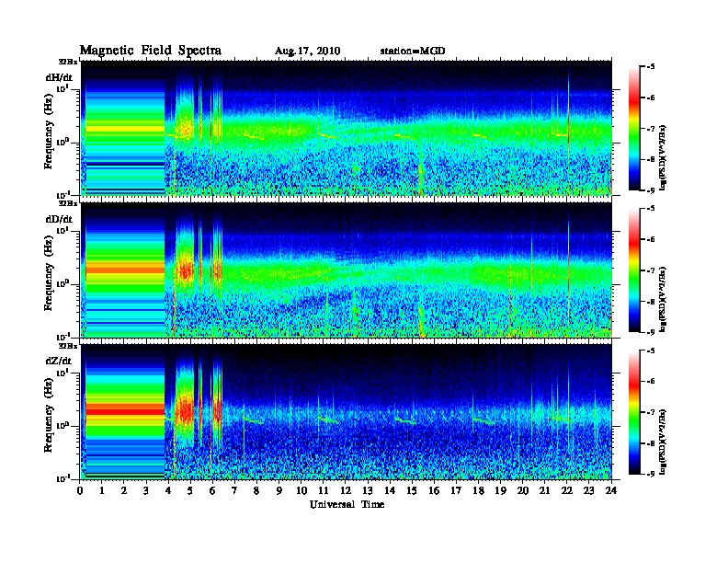This screenshot has height=563, width=728.
Task: Click the "station=MGD" label
Action: pyautogui.click(x=413, y=51)
